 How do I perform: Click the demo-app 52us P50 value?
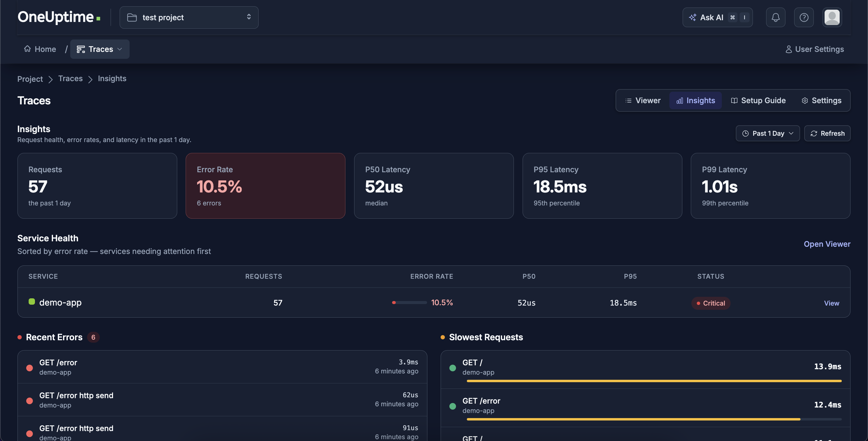pos(526,303)
